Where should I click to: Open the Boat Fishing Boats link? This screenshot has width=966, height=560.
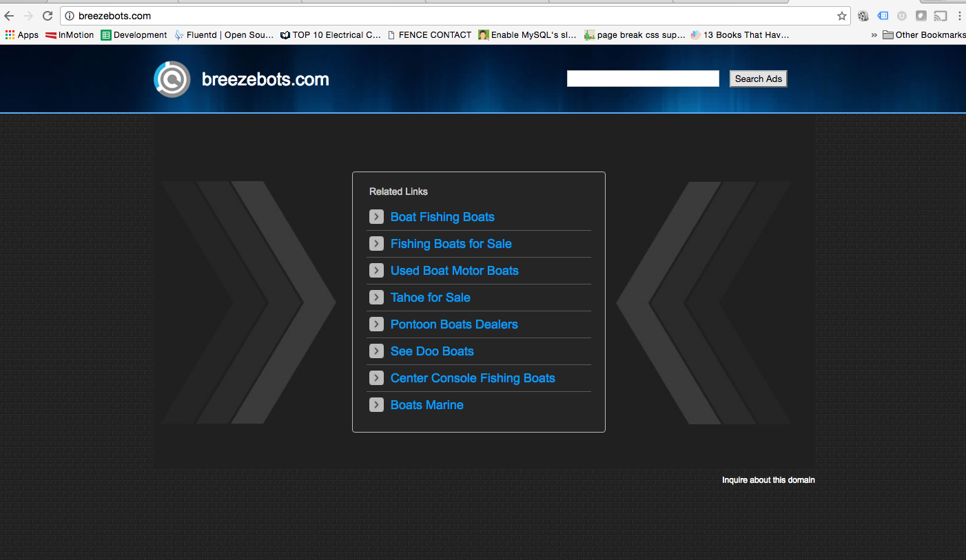point(442,217)
